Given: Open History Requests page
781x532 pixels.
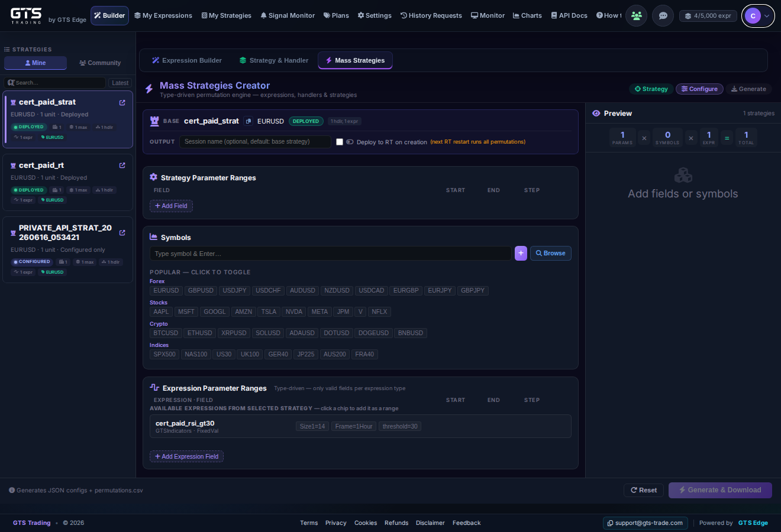Looking at the screenshot, I should (x=431, y=15).
